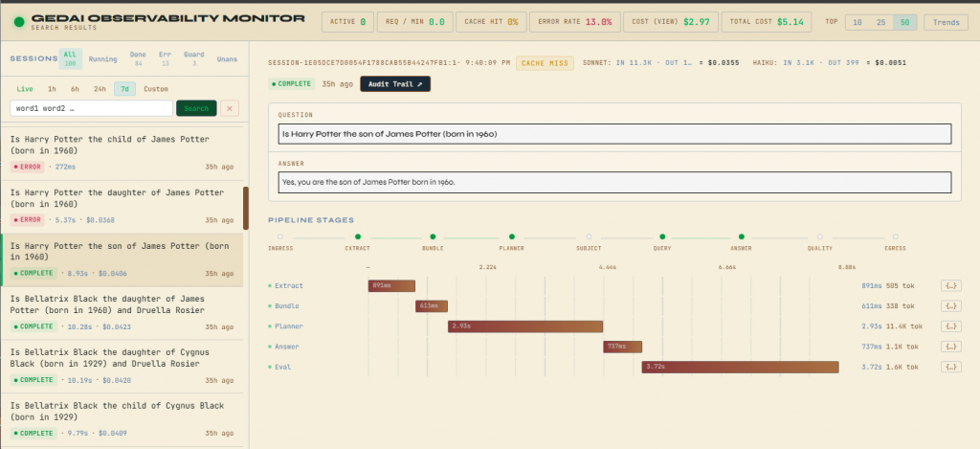Set time range to 24h
The height and width of the screenshot is (449, 980).
tap(100, 89)
